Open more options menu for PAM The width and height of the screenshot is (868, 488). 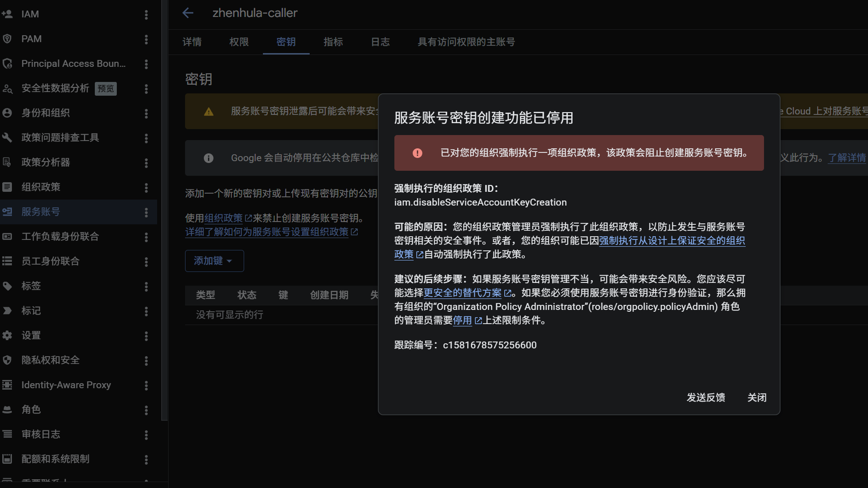pos(146,39)
